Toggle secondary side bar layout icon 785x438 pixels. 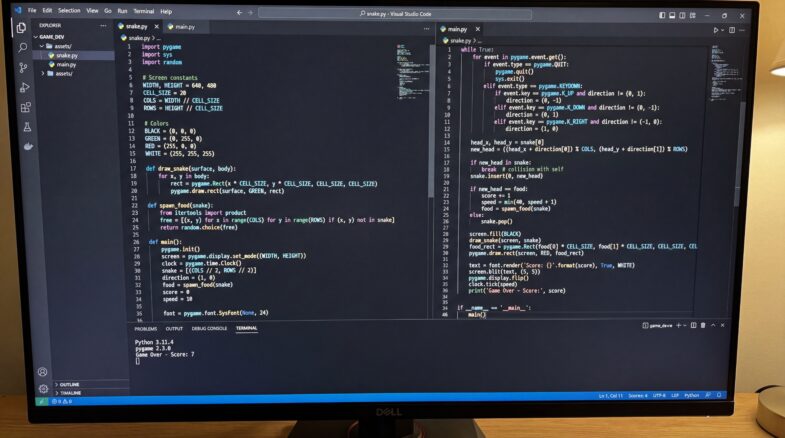[x=682, y=16]
